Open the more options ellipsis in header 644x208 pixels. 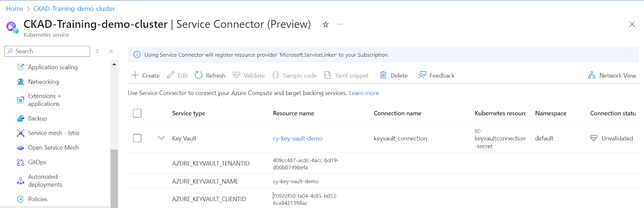pos(340,24)
